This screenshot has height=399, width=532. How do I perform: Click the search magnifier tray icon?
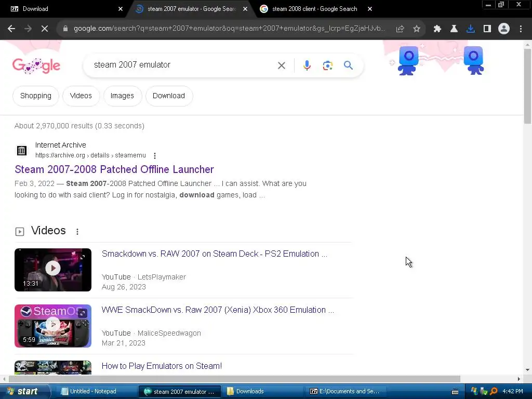click(x=494, y=392)
